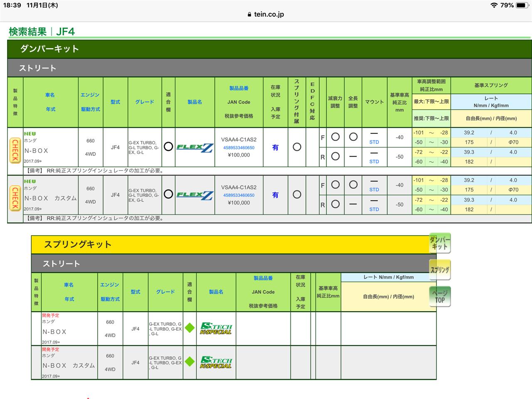Tap the lock icon beside tein.co.jp
This screenshot has height=399, width=532.
click(x=249, y=15)
